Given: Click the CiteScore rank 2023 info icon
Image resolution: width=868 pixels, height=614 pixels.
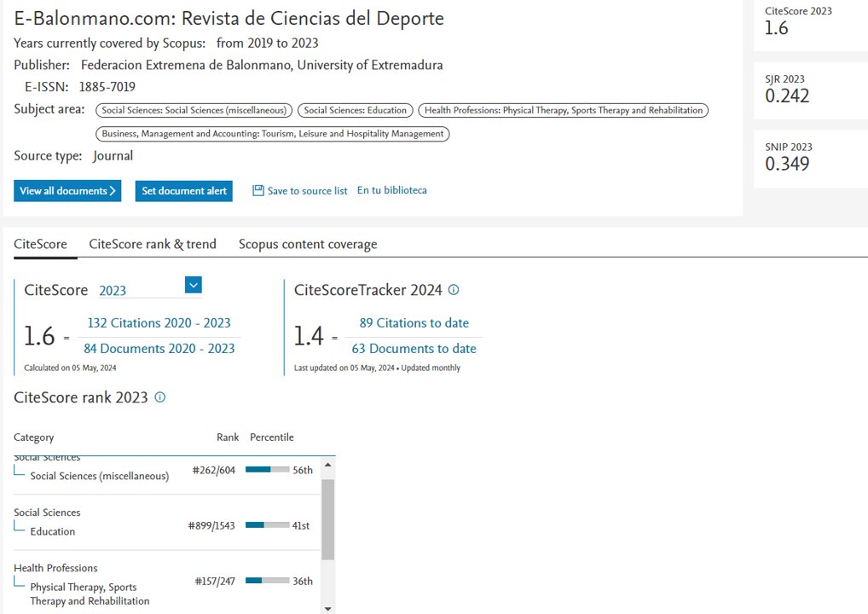Looking at the screenshot, I should [x=160, y=397].
